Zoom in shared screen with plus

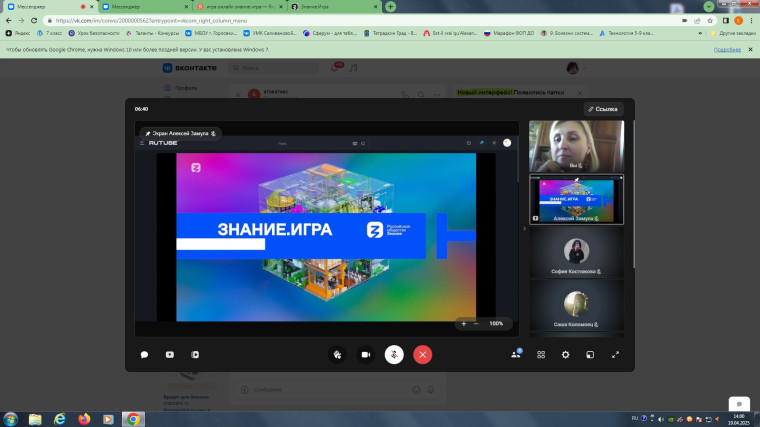[x=464, y=323]
